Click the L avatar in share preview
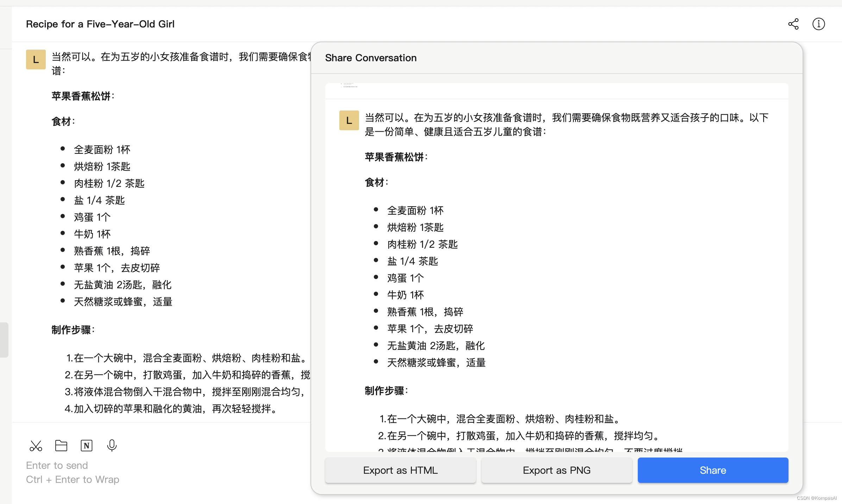The width and height of the screenshot is (842, 504). (x=349, y=120)
